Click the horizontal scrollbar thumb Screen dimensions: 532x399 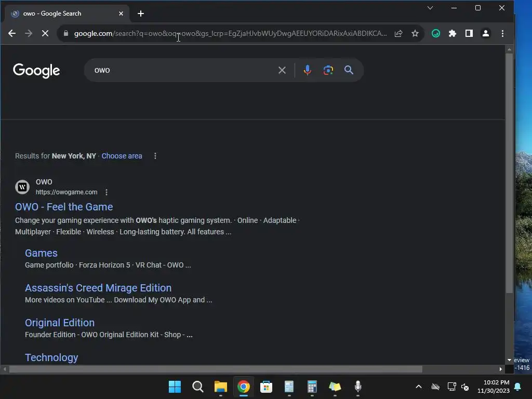click(x=216, y=369)
